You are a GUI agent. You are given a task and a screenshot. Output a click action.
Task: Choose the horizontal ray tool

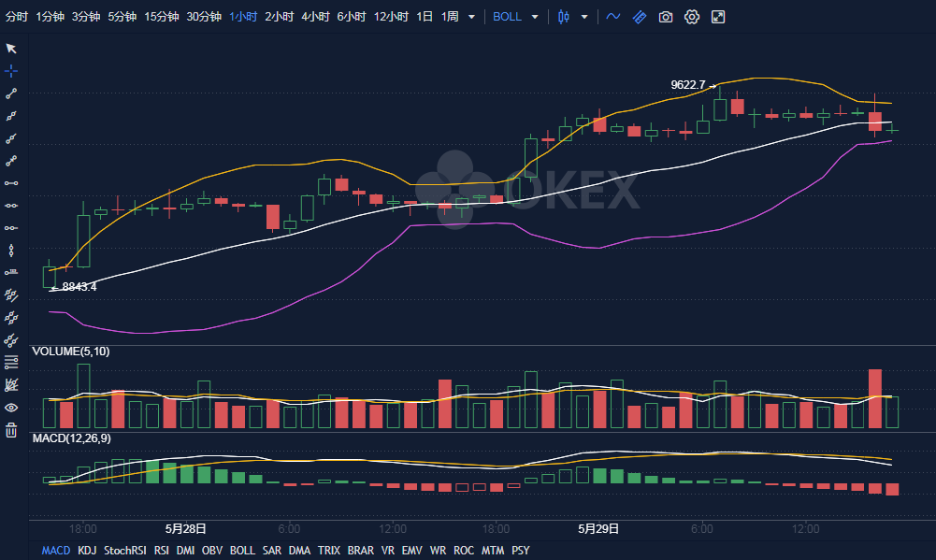pos(10,228)
